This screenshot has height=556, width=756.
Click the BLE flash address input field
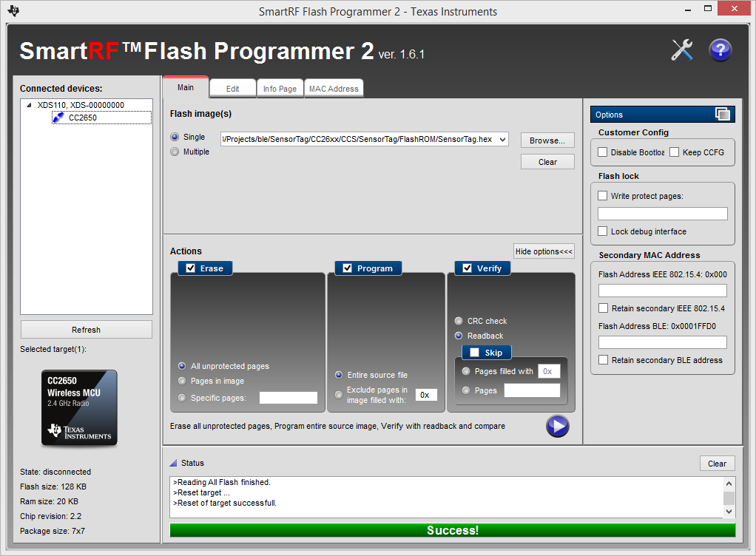pos(663,342)
